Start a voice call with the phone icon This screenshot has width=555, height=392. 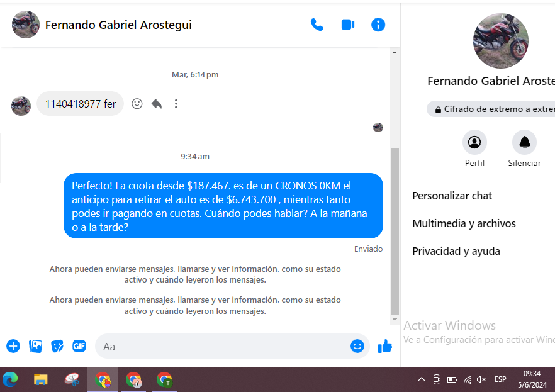[317, 25]
